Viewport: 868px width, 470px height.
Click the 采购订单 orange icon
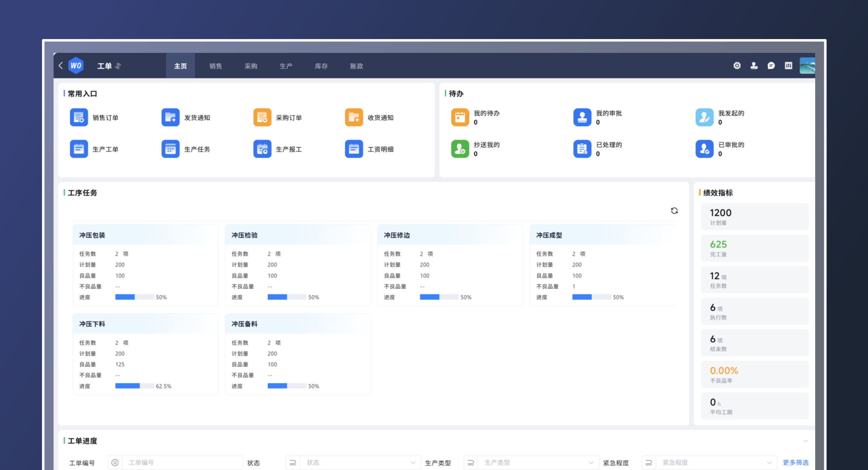[262, 117]
